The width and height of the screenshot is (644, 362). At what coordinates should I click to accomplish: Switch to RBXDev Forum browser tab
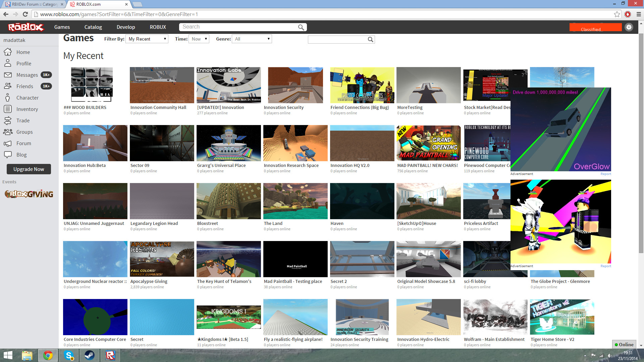click(x=34, y=4)
